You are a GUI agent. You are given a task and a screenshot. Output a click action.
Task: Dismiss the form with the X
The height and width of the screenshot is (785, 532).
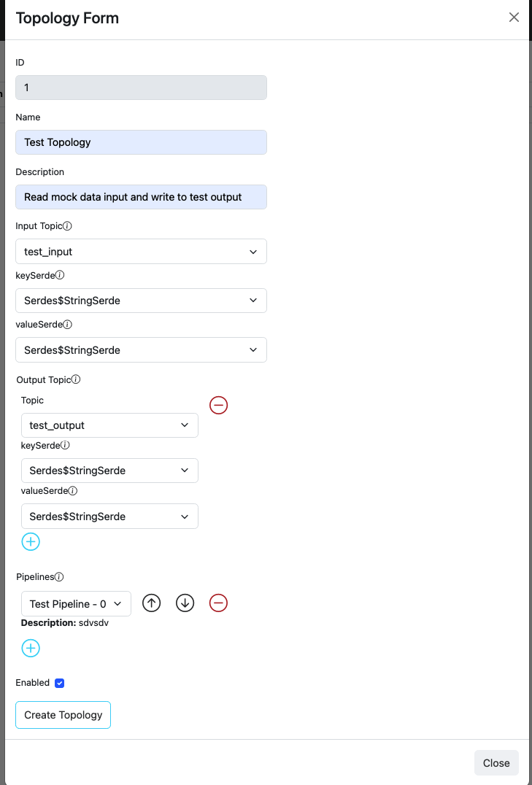[x=514, y=18]
